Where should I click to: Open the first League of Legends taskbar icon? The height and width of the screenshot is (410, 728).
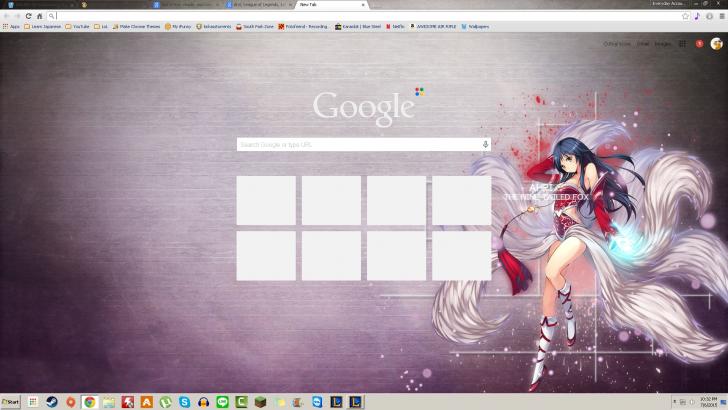337,402
